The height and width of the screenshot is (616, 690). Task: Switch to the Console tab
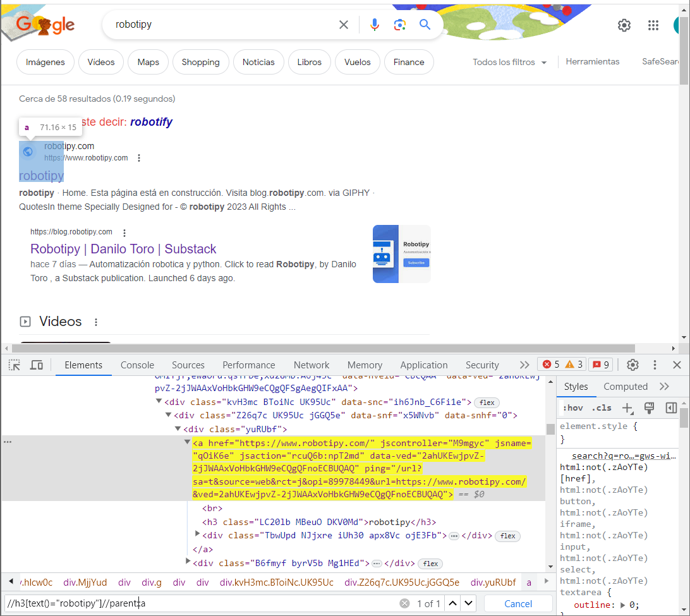pyautogui.click(x=137, y=365)
